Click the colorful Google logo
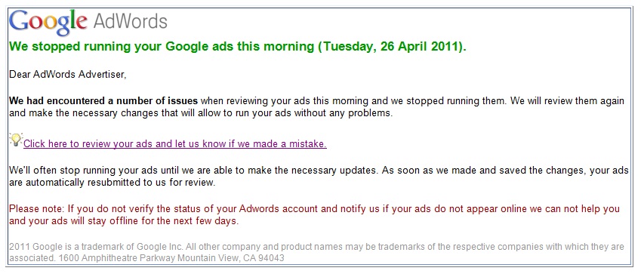The image size is (644, 277). (x=48, y=23)
